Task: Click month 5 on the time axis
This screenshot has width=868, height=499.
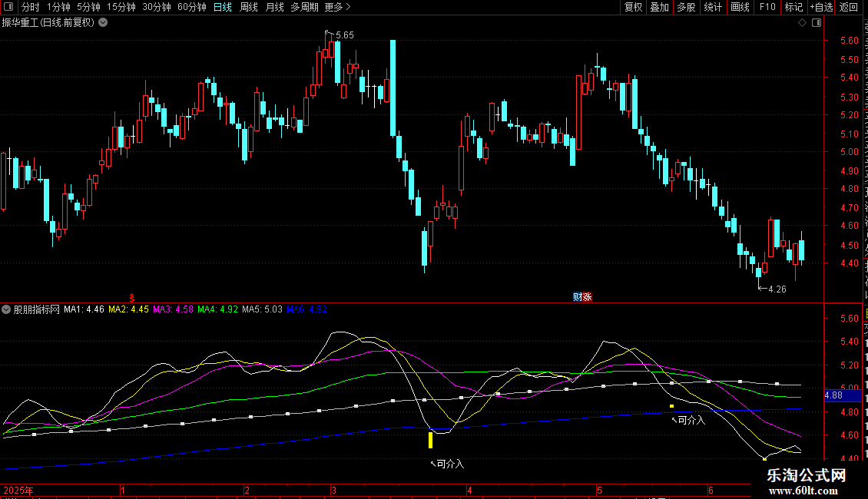Action: point(599,490)
